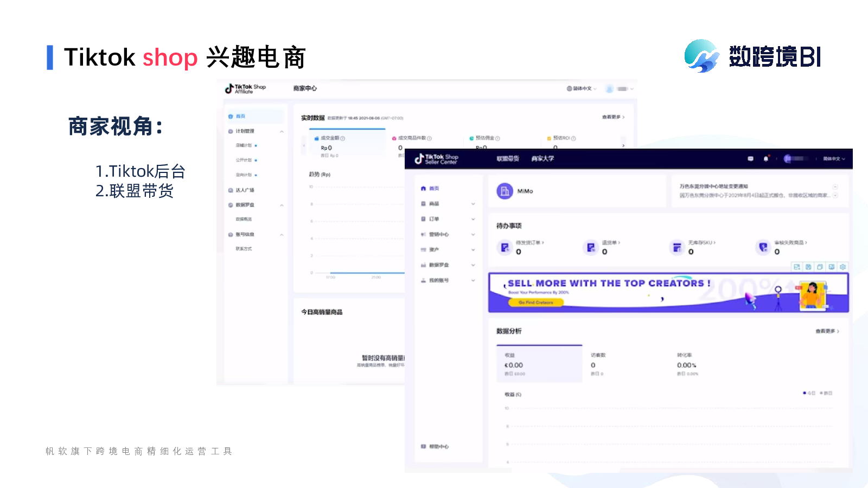Click the up arrow on notice panel
Image resolution: width=868 pixels, height=488 pixels.
coord(835,187)
